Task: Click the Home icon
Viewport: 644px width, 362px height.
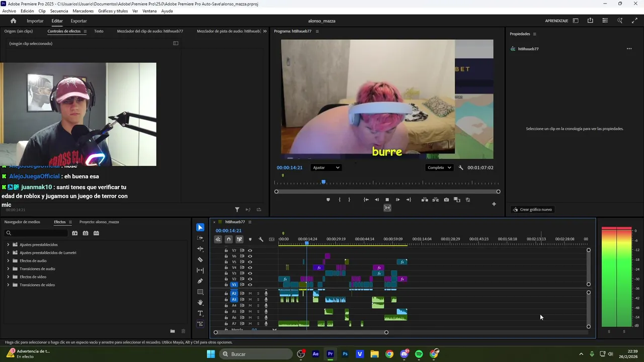Action: 14,21
